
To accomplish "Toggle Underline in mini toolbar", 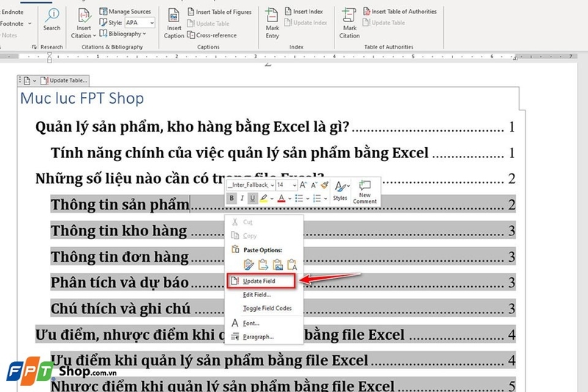I will tap(253, 198).
